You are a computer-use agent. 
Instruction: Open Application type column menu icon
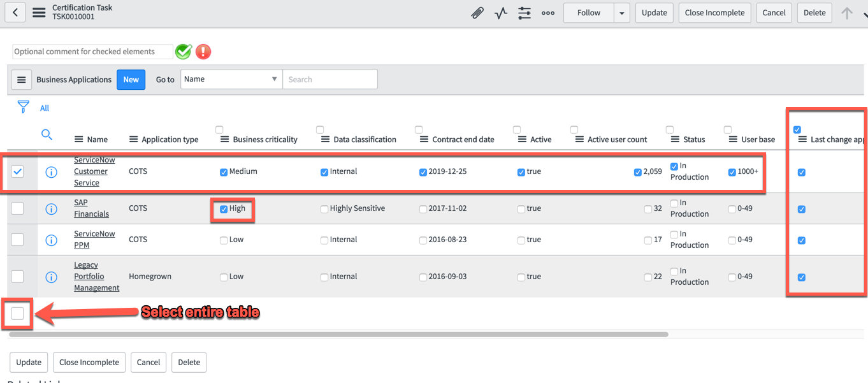(x=133, y=140)
